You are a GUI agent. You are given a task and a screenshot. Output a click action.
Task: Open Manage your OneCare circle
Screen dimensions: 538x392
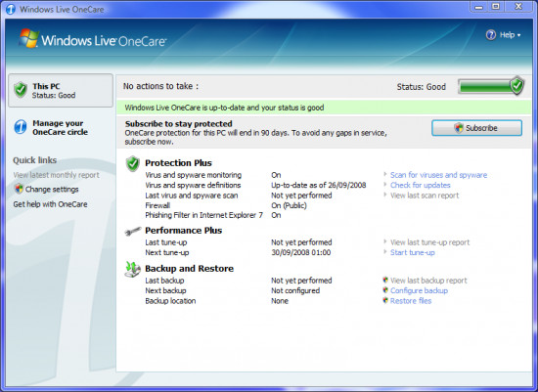[x=61, y=128]
